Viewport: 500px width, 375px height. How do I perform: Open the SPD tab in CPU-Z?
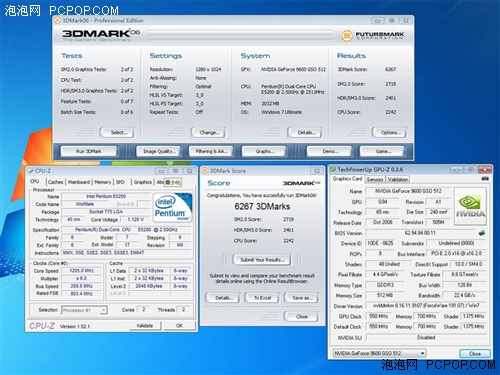[x=120, y=182]
